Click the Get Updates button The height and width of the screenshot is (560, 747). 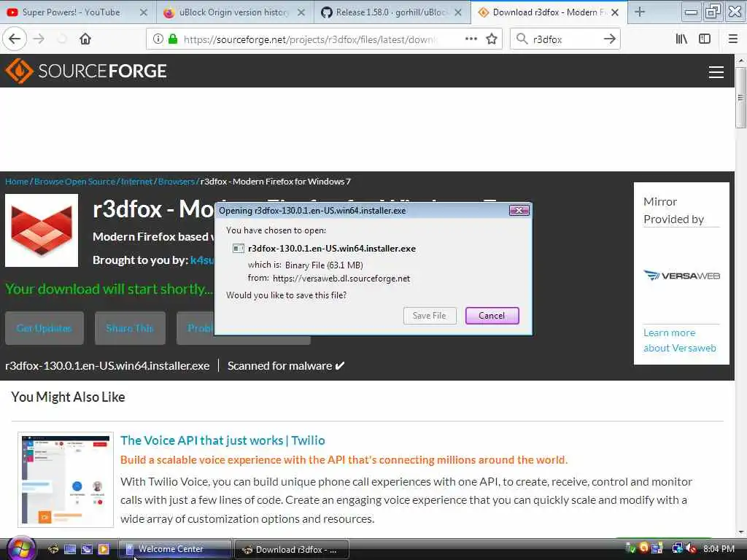click(x=44, y=328)
